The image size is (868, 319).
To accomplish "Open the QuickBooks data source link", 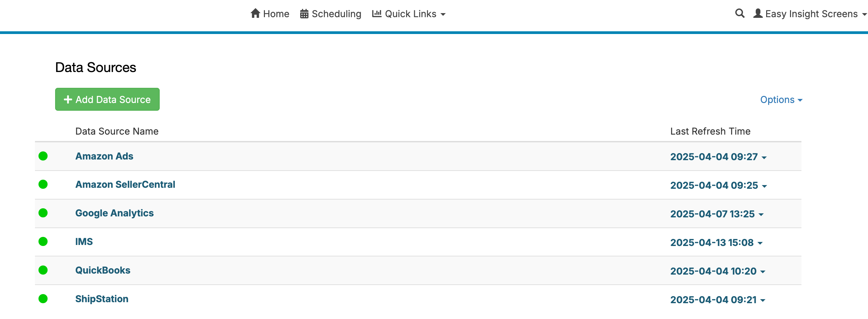I will [x=103, y=271].
